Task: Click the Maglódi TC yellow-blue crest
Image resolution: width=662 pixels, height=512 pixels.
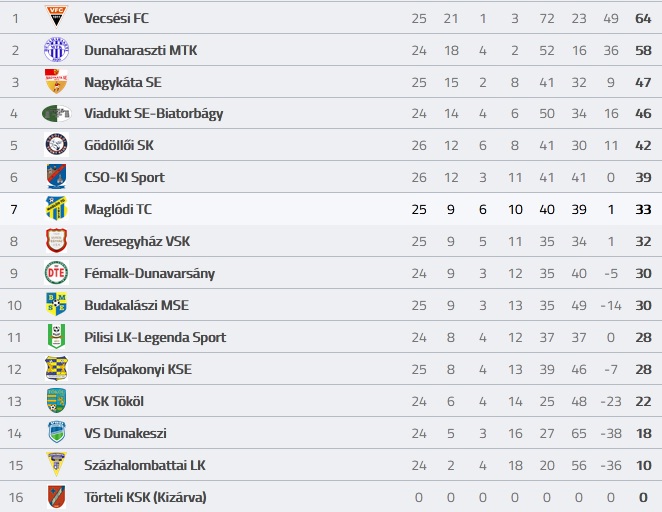Action: click(x=56, y=208)
